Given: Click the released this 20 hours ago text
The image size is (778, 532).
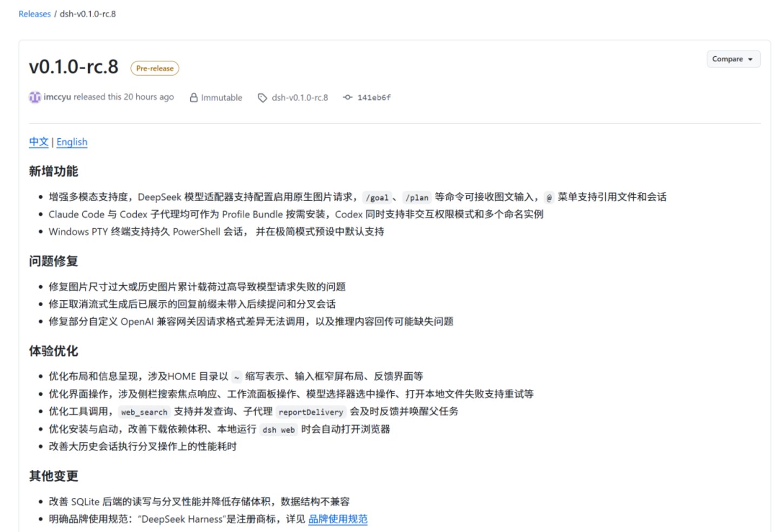Looking at the screenshot, I should 124,97.
